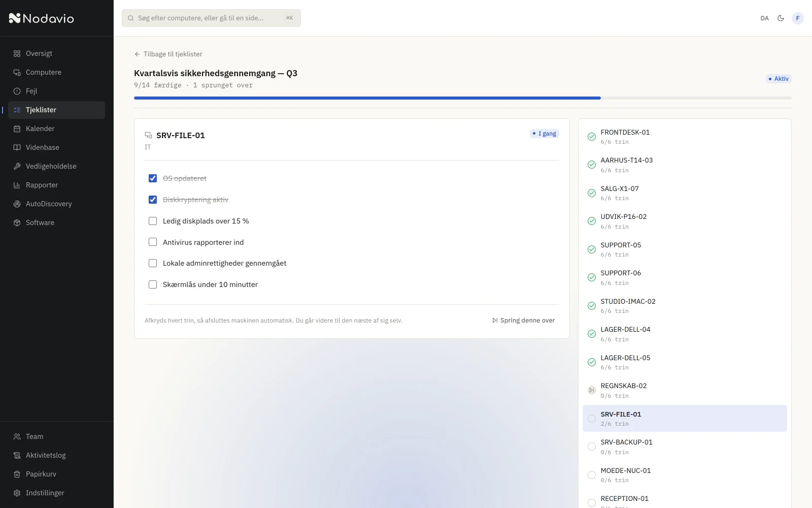Screen dimensions: 812x508
Task: Check the Antivirus rapporterer ind box
Action: [153, 242]
